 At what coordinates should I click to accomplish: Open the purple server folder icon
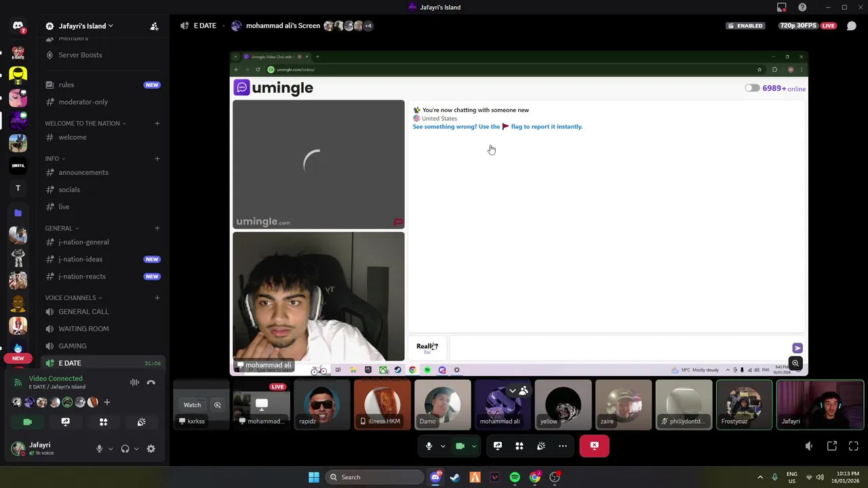click(18, 213)
